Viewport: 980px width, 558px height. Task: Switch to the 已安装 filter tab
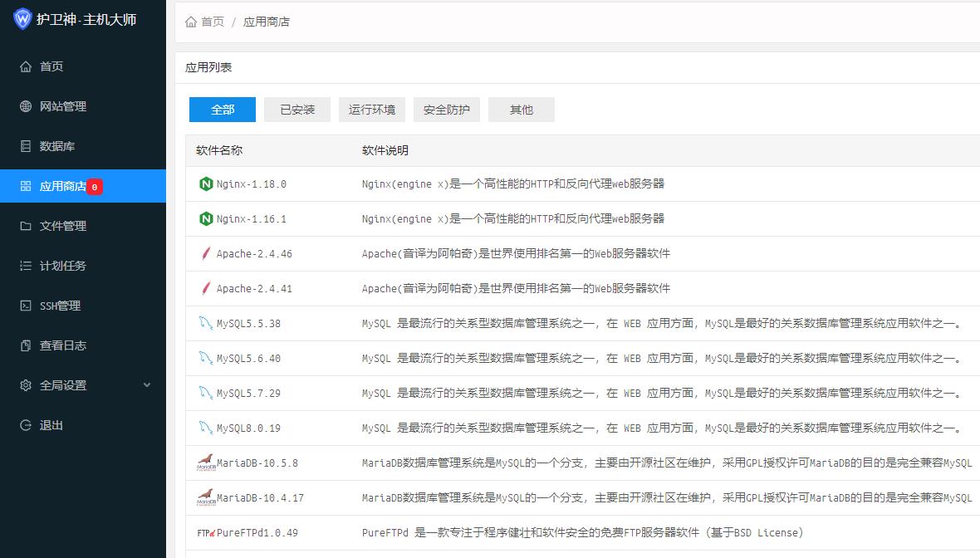click(x=296, y=110)
